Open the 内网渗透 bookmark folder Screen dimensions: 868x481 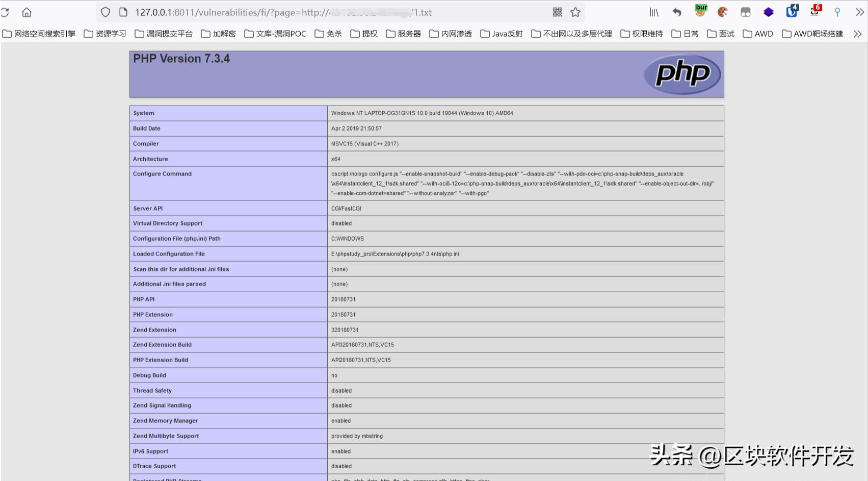451,34
